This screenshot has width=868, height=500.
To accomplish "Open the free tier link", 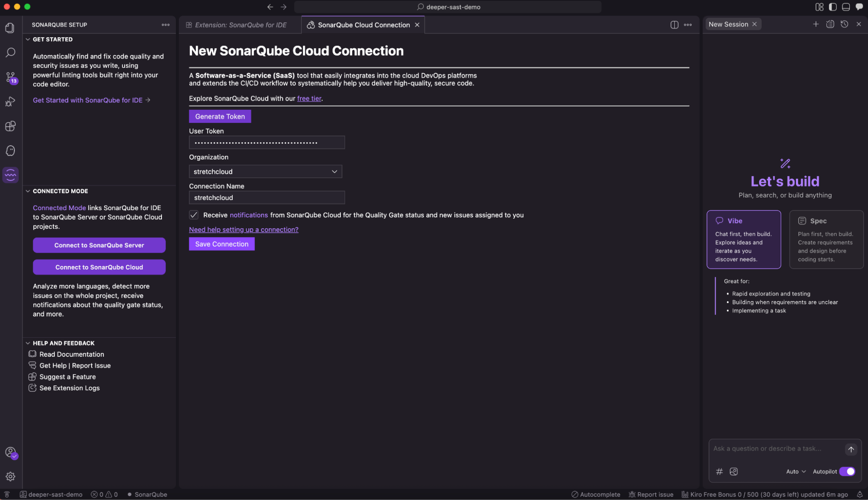I will coord(309,99).
